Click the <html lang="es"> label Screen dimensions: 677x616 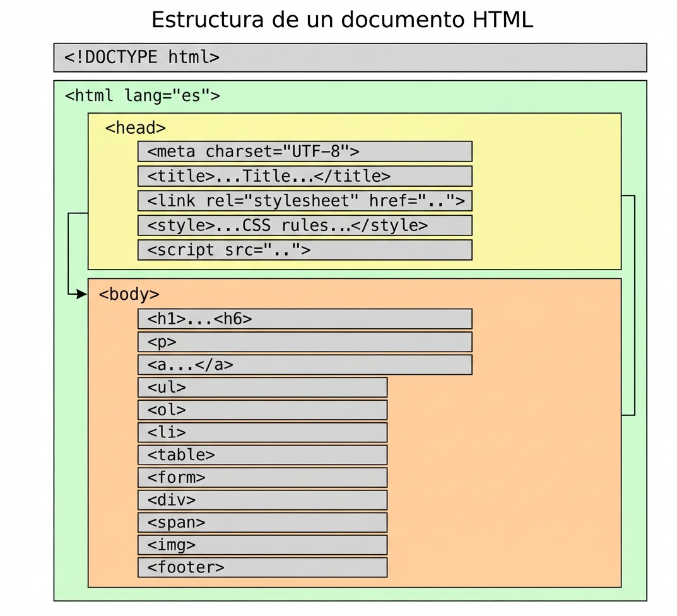(143, 95)
